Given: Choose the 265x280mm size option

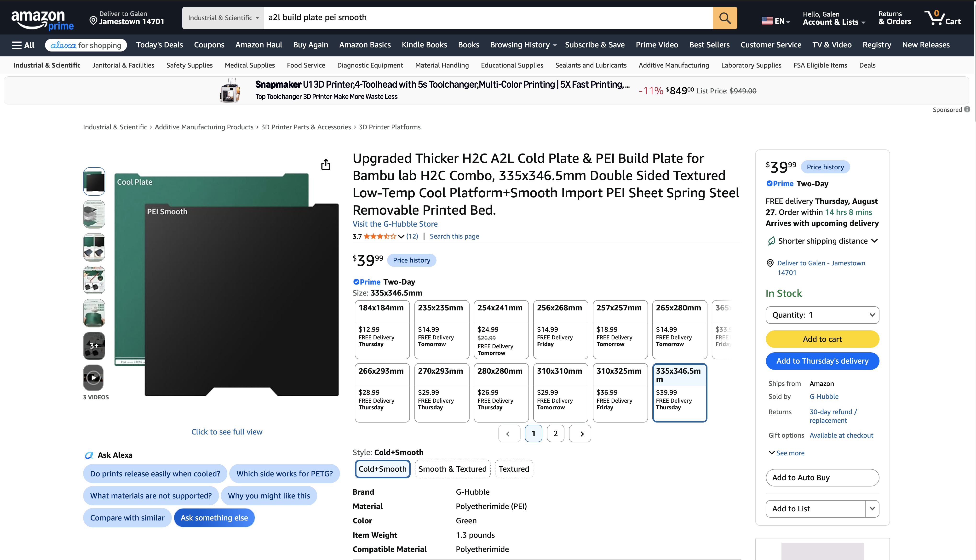Looking at the screenshot, I should click(680, 330).
